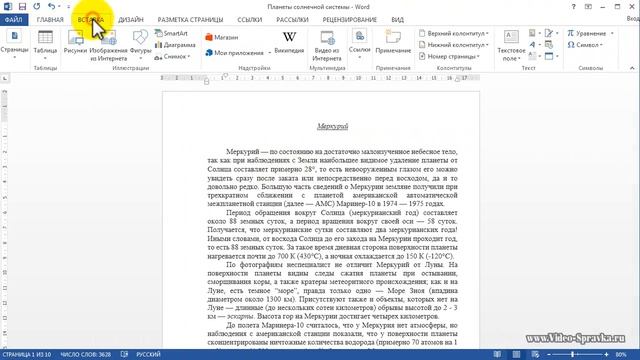Zoom out with the minus button
Screen dimensions: 640x360
549,354
